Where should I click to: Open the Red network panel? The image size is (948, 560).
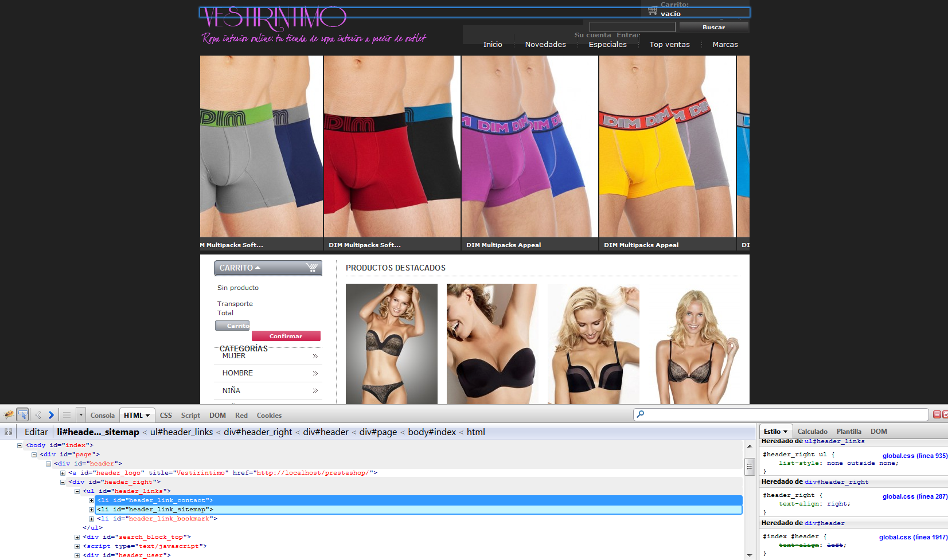(x=241, y=416)
